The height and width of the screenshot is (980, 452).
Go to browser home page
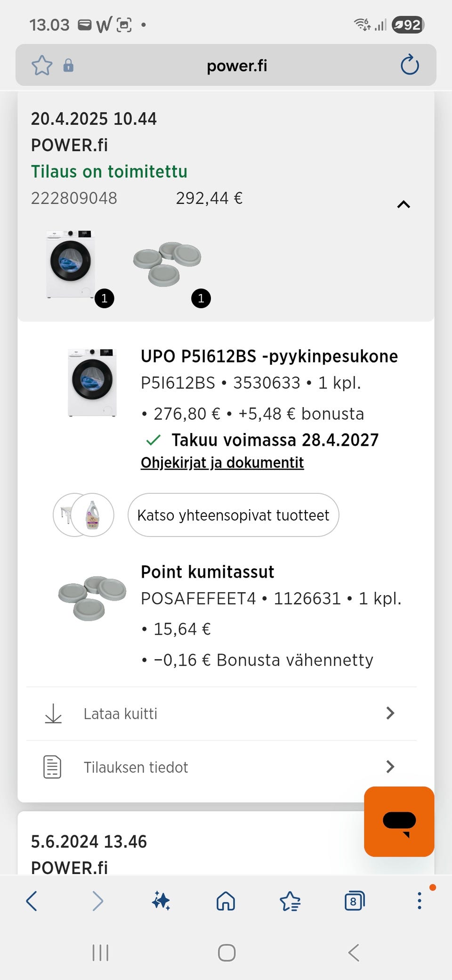(x=226, y=901)
